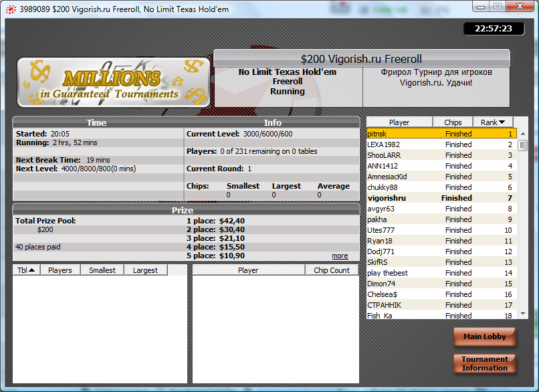The width and height of the screenshot is (539, 392).
Task: Click the Millions in Guaranteed Tournaments banner
Action: (x=114, y=82)
